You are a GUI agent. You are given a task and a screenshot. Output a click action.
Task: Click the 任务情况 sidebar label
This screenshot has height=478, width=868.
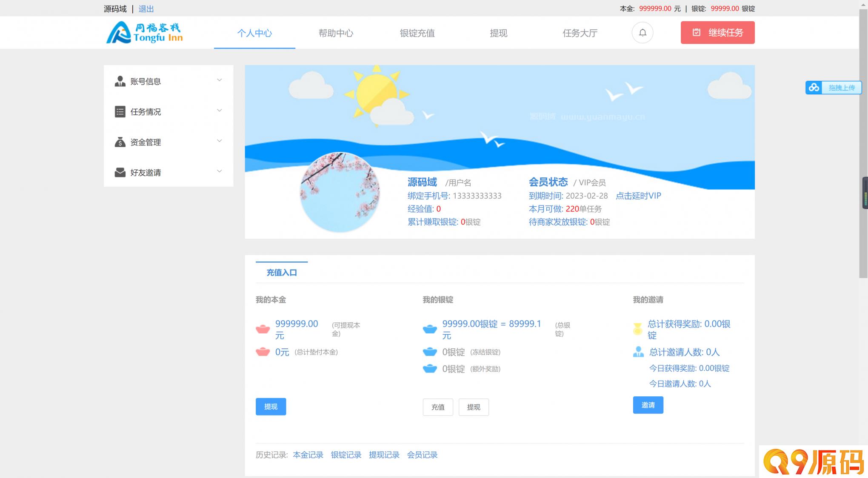coord(146,112)
